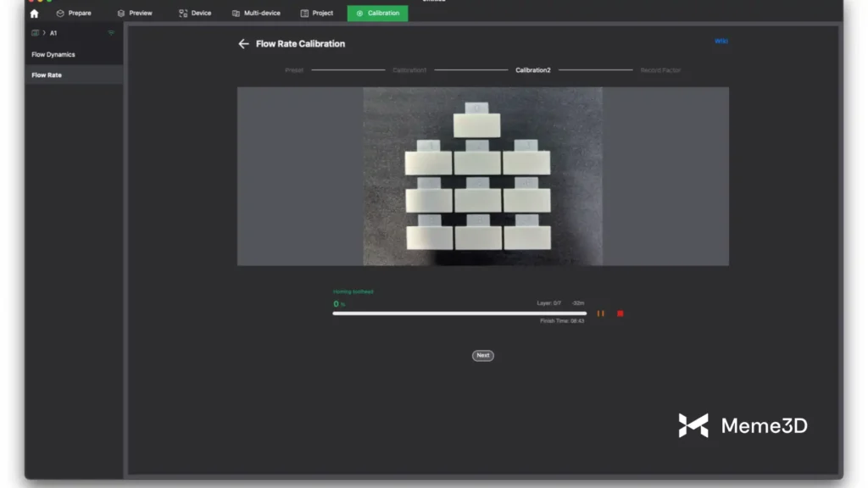The image size is (868, 488).
Task: Click the print progress bar
Action: click(x=459, y=313)
